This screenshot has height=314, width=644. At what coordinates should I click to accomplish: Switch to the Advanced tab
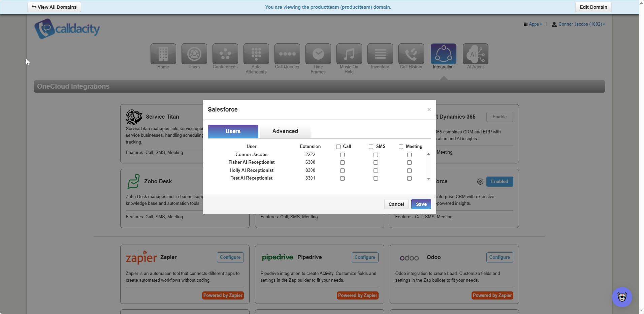coord(285,131)
